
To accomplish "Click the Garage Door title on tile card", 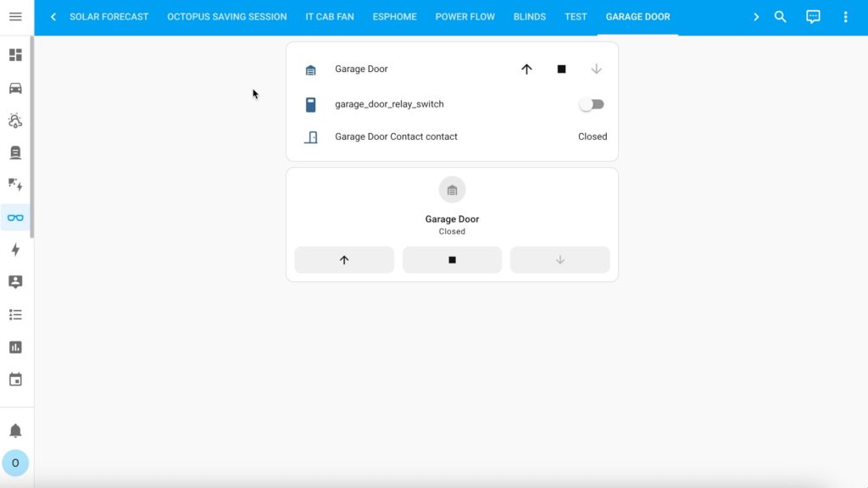I will coord(453,219).
